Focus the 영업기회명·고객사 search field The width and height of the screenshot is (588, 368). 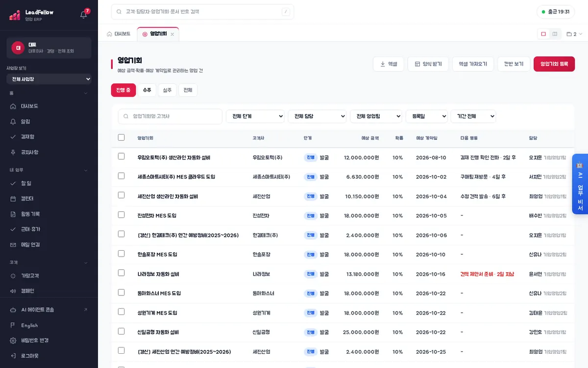tap(170, 116)
